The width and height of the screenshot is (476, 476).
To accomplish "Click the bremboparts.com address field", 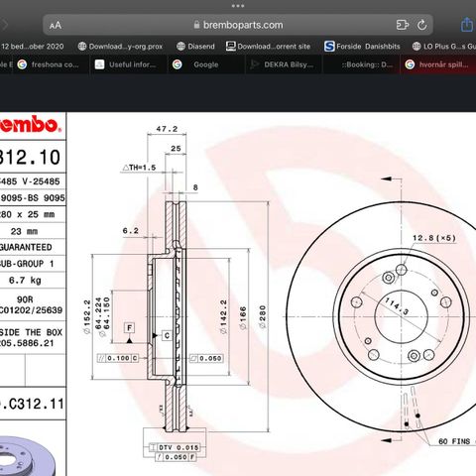I will [238, 25].
